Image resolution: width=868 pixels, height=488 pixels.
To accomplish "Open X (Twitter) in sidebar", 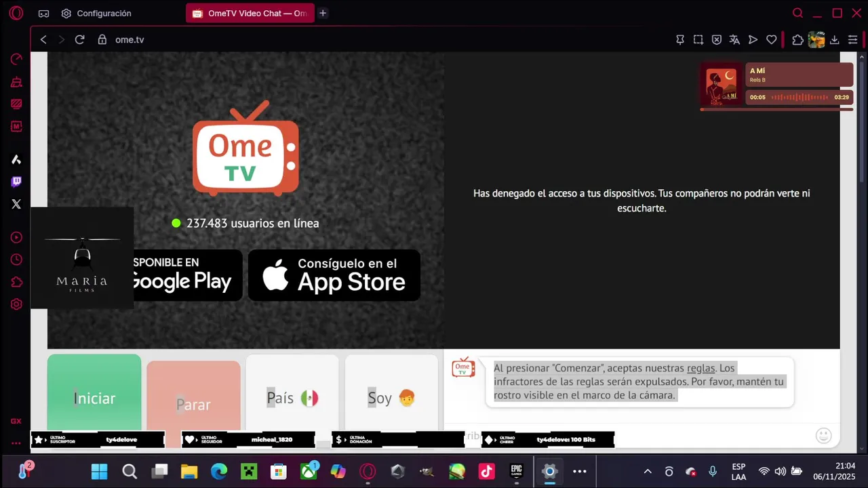I will point(16,204).
